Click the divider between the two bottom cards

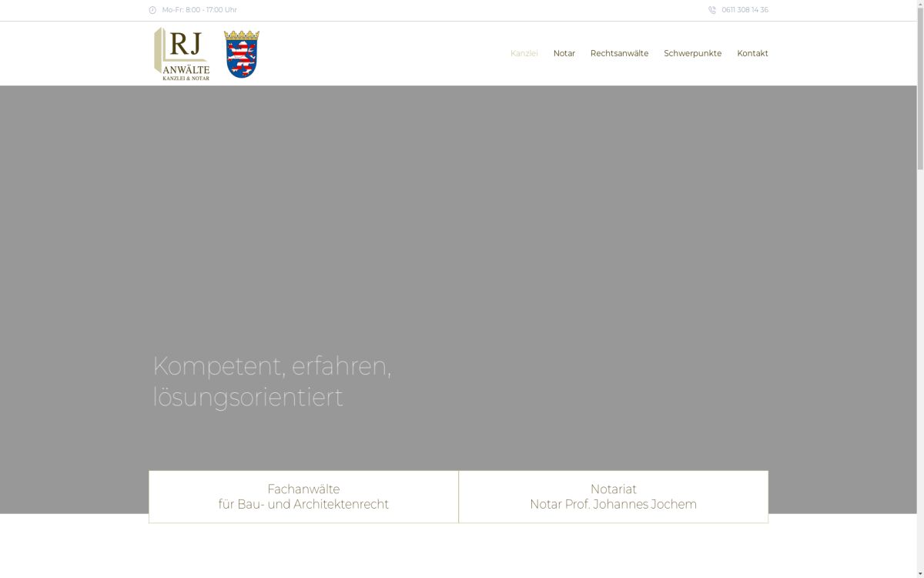coord(458,496)
